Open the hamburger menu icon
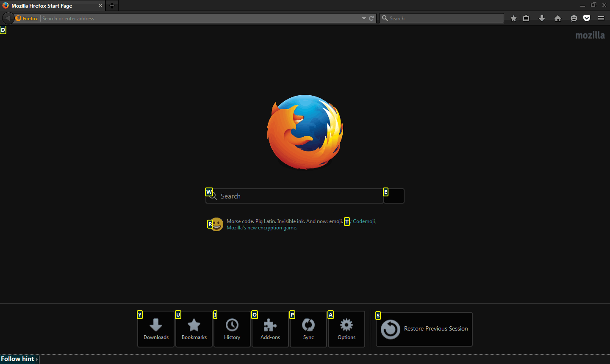Viewport: 610px width, 364px height. pos(601,18)
